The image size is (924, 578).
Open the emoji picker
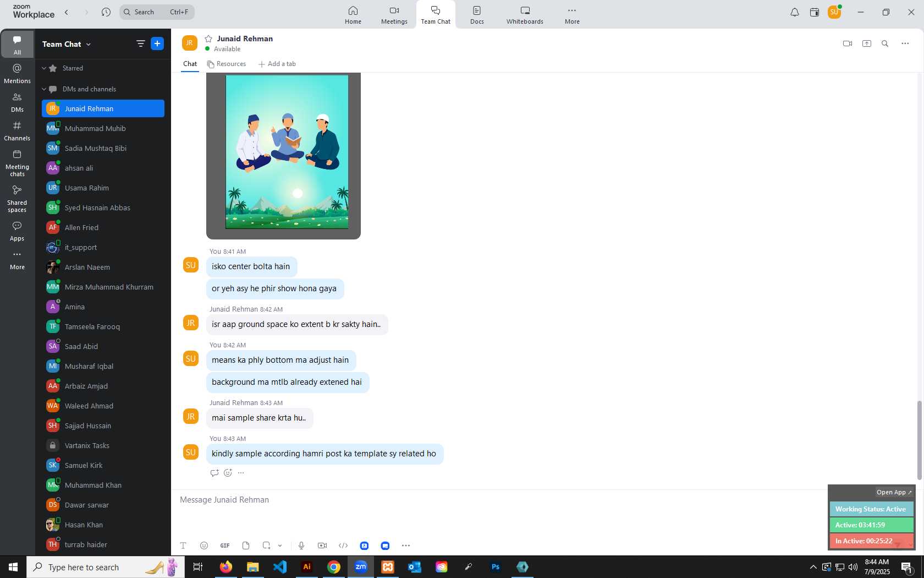coord(204,546)
